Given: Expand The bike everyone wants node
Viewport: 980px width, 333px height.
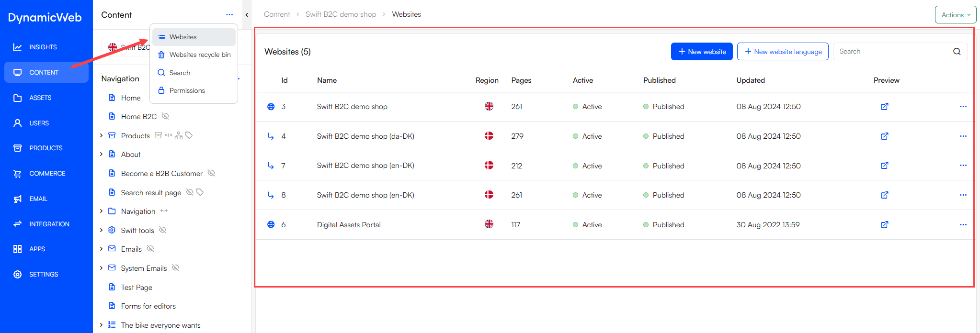Looking at the screenshot, I should (101, 325).
